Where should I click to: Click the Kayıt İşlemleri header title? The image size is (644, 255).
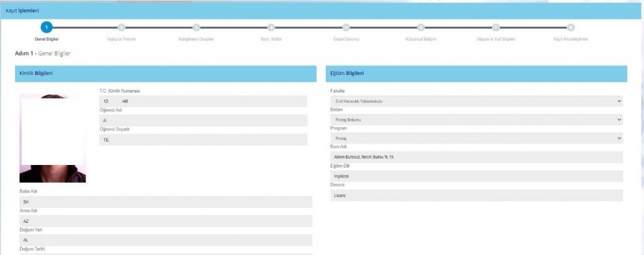coord(23,10)
